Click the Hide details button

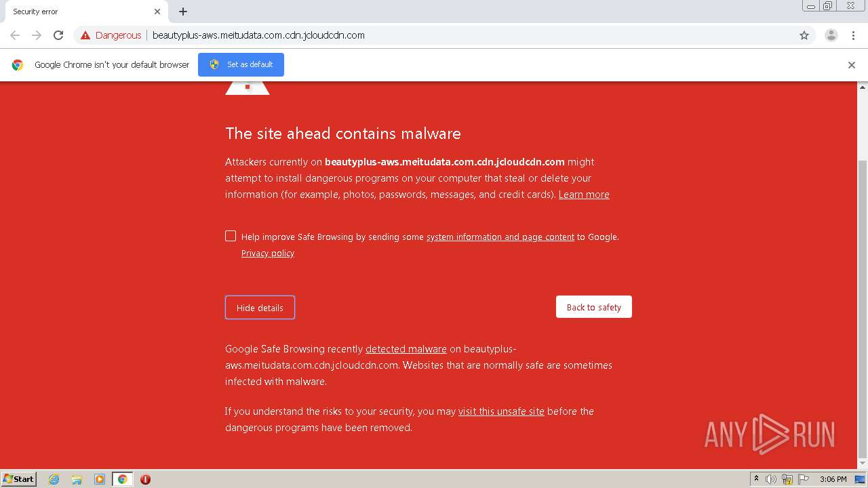pyautogui.click(x=260, y=308)
